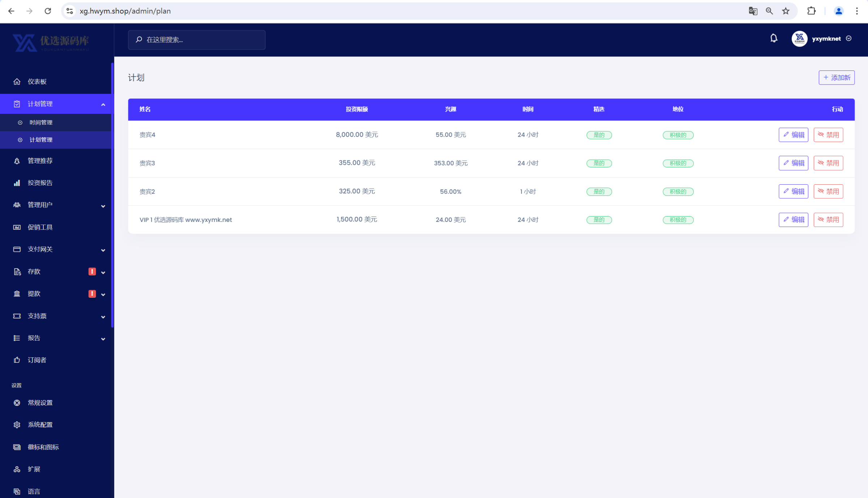Disable the 贵宾3 plan

pos(828,163)
